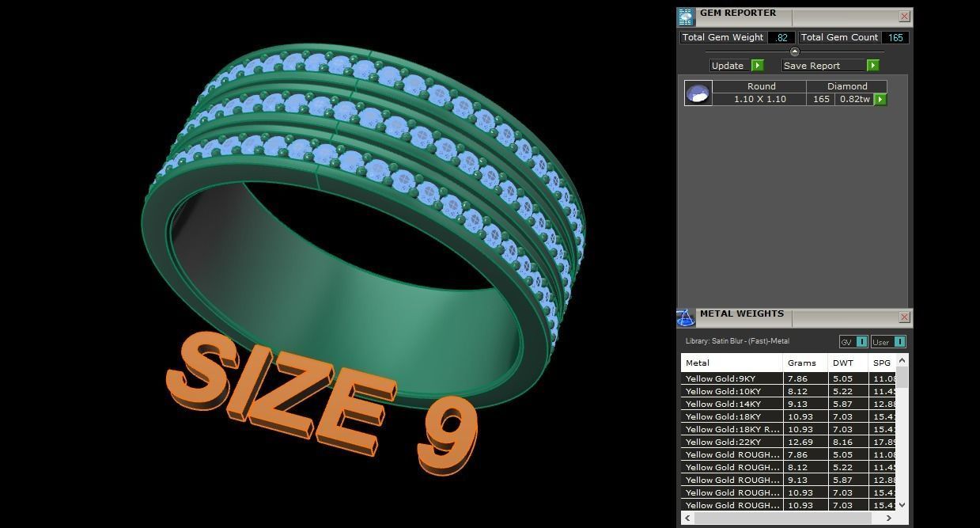Click the Diamond gem type cell
This screenshot has width=980, height=528.
(847, 86)
